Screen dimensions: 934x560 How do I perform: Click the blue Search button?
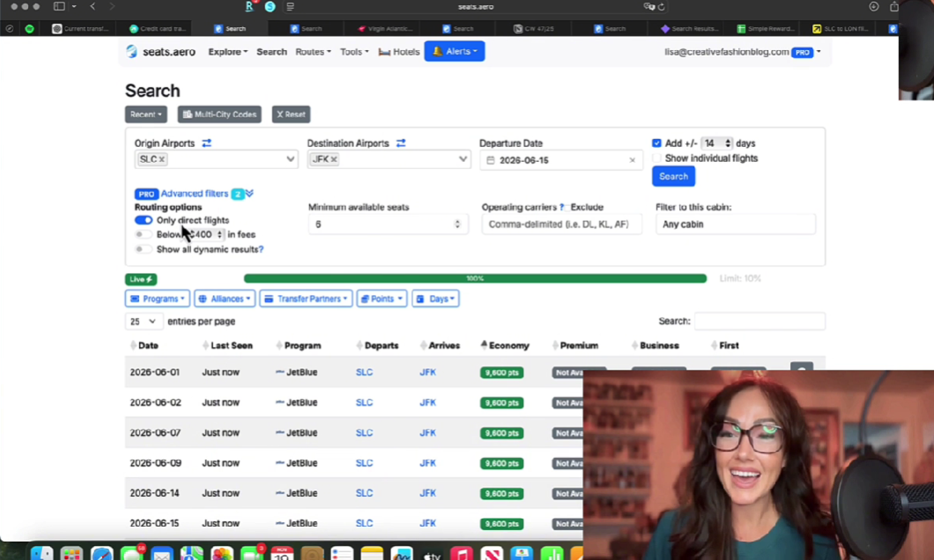(x=674, y=176)
